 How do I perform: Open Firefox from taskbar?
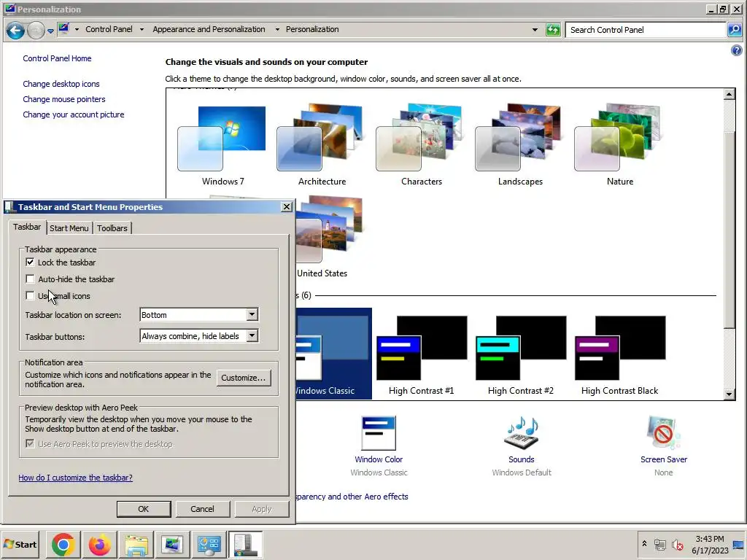pyautogui.click(x=99, y=544)
